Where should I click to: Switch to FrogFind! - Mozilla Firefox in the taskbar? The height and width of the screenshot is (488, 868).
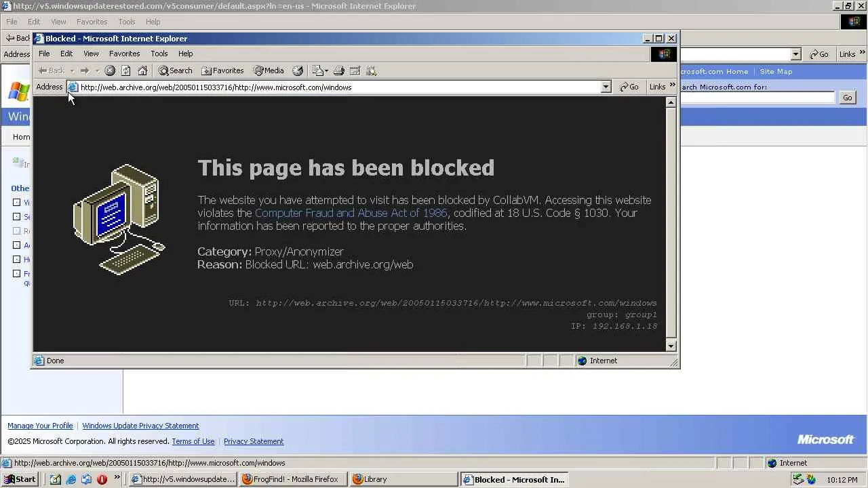click(x=293, y=479)
